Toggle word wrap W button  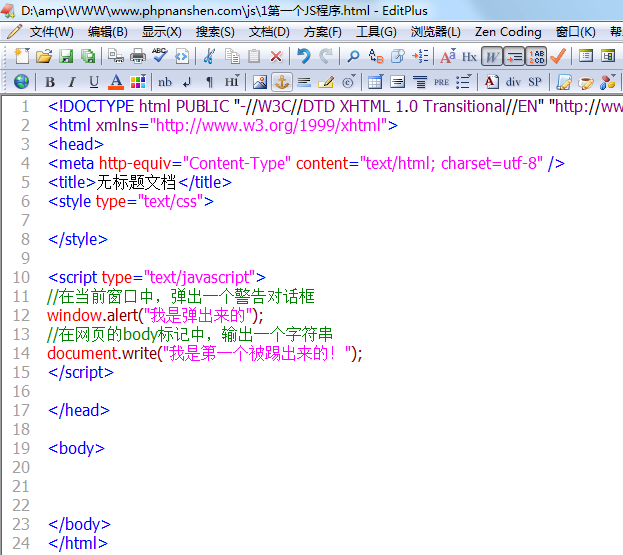(492, 56)
